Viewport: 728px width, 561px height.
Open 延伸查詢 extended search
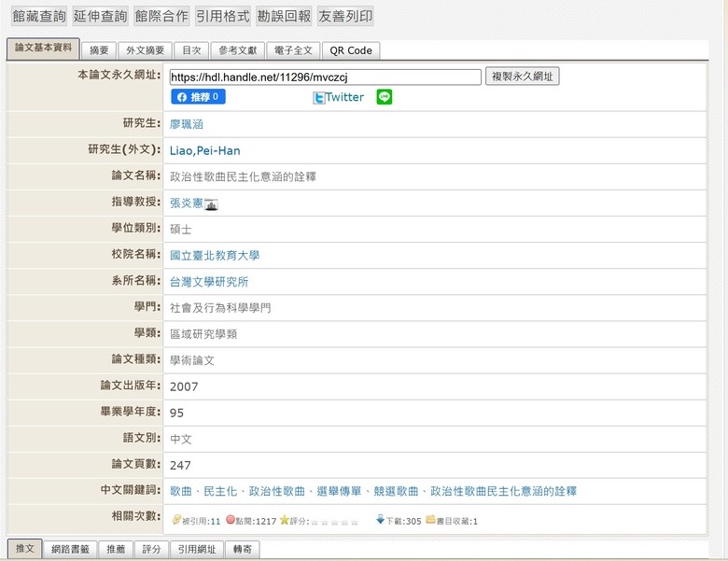point(100,16)
